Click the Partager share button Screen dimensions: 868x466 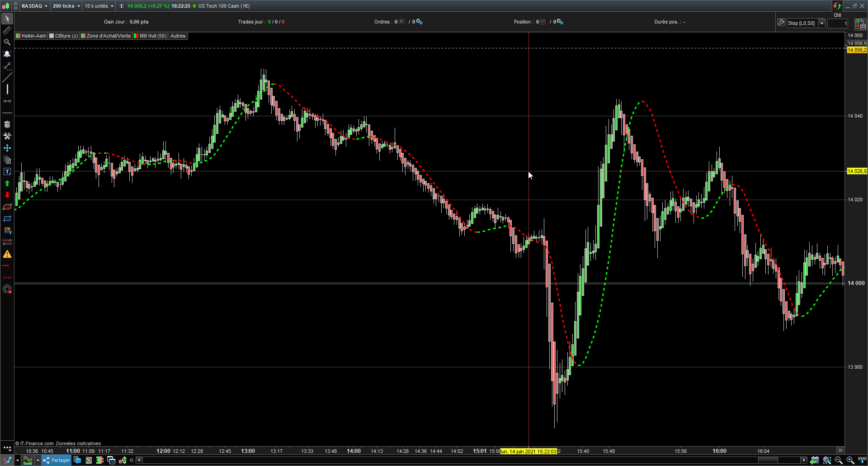click(x=57, y=460)
